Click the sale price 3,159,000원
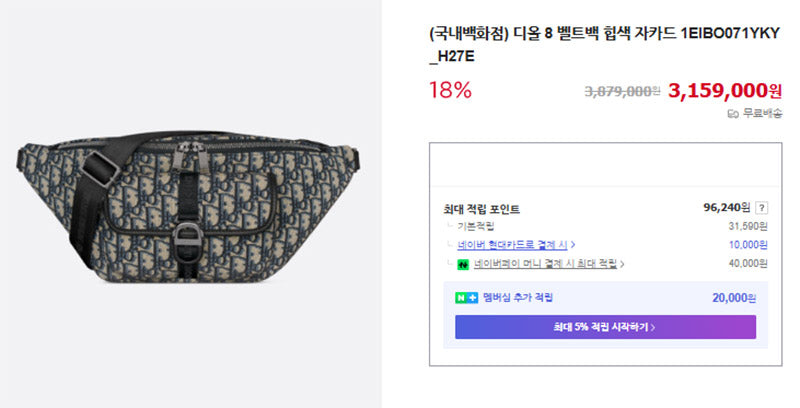The width and height of the screenshot is (800, 408). pyautogui.click(x=724, y=91)
